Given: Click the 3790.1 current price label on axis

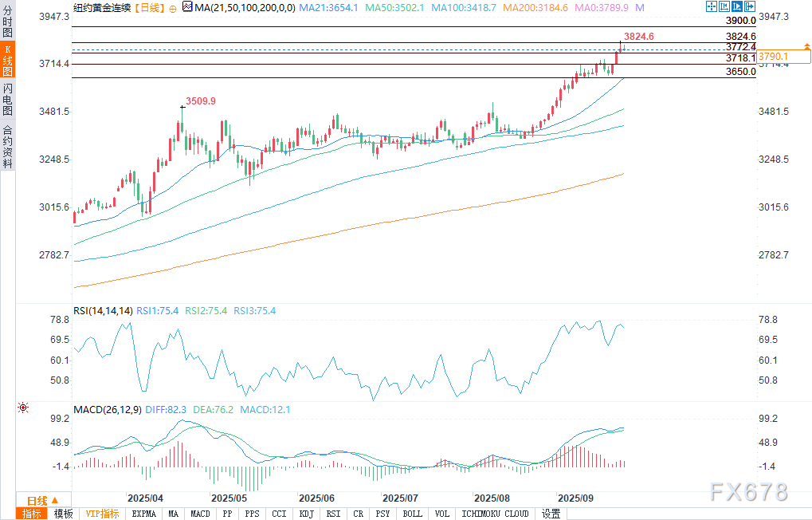Looking at the screenshot, I should click(x=773, y=57).
